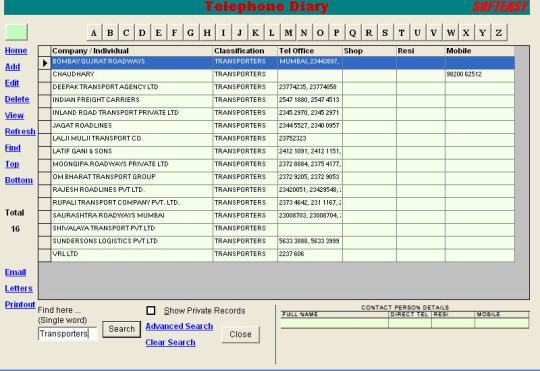Click the letter V index button

(434, 33)
